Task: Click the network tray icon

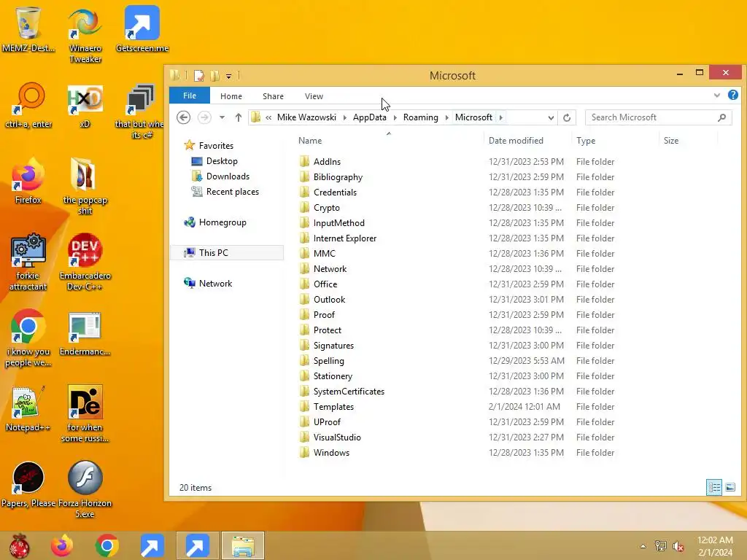Action: [x=660, y=545]
